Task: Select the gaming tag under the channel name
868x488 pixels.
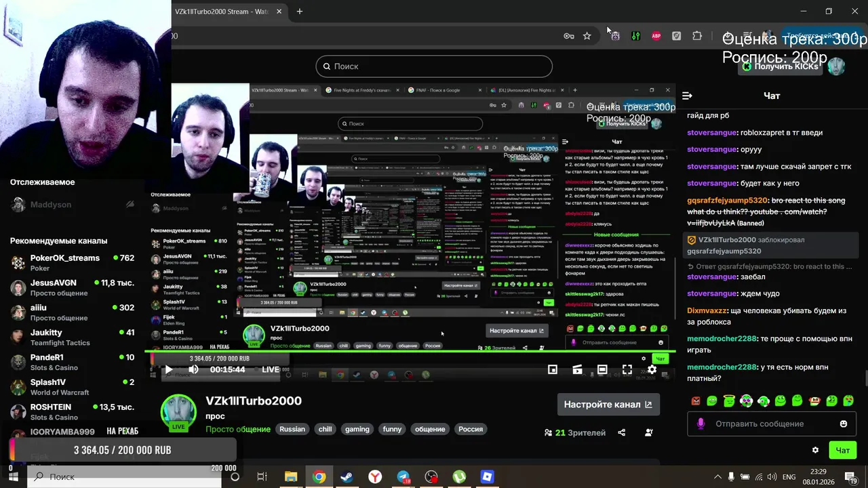Action: pyautogui.click(x=357, y=429)
